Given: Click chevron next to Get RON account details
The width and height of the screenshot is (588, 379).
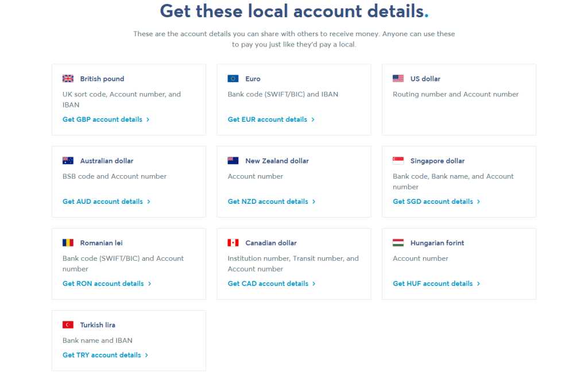Looking at the screenshot, I should [149, 284].
